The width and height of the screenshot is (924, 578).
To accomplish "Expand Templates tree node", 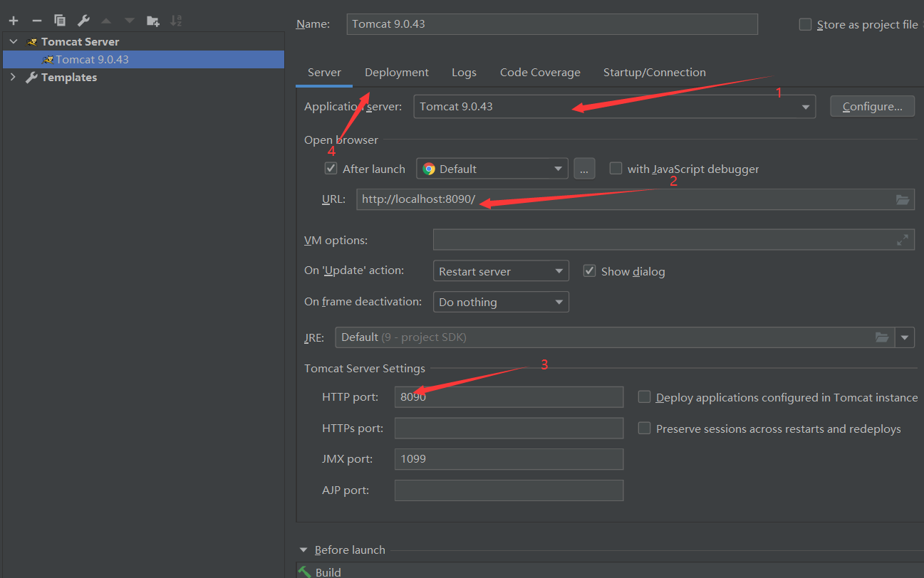I will pyautogui.click(x=14, y=78).
